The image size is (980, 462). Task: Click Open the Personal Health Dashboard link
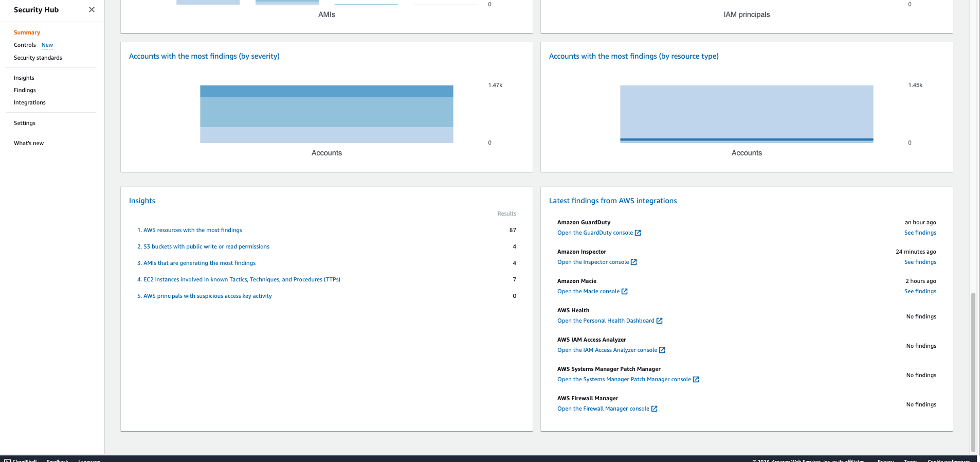pos(606,321)
